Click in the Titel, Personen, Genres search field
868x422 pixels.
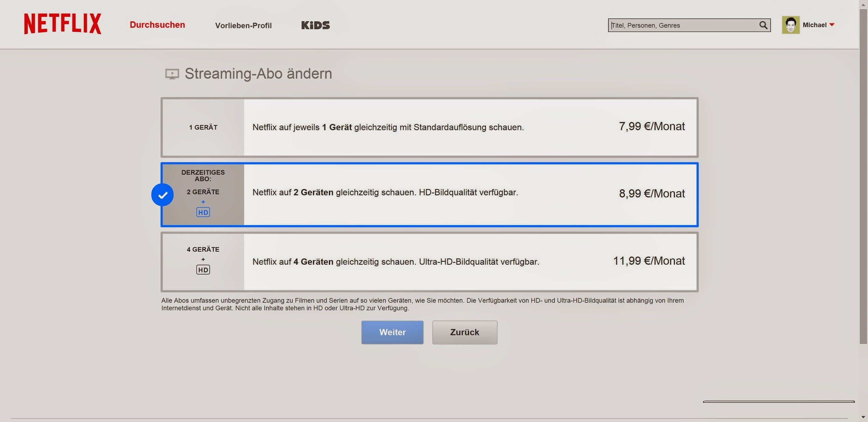point(683,25)
